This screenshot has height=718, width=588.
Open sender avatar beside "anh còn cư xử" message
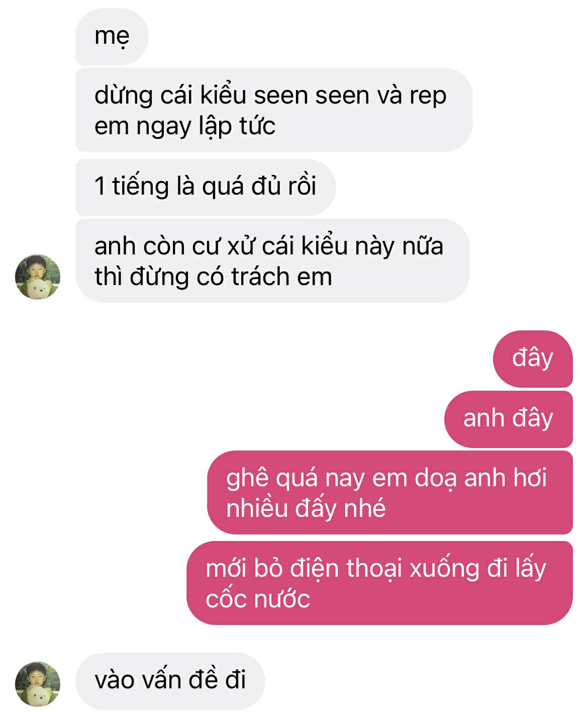pos(38,277)
